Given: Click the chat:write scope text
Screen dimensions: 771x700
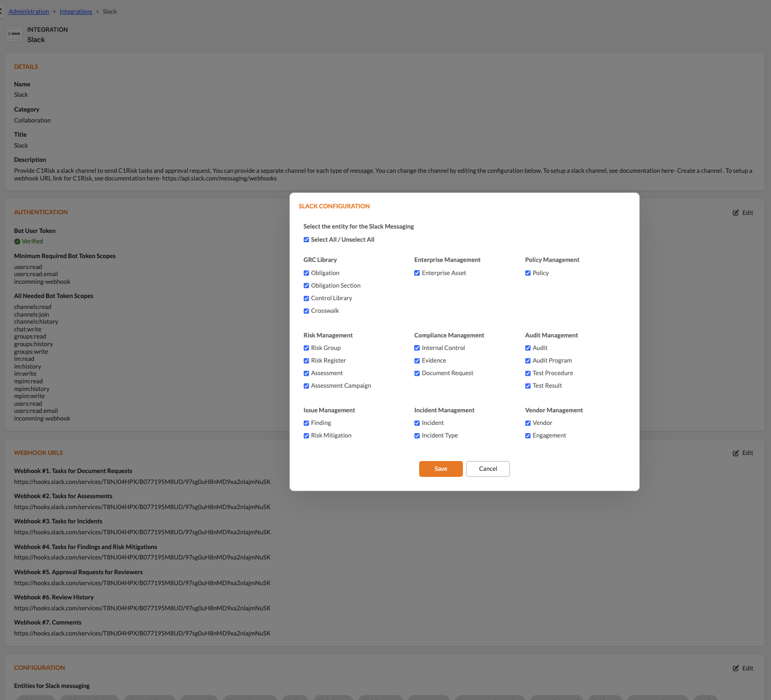Looking at the screenshot, I should click(28, 329).
